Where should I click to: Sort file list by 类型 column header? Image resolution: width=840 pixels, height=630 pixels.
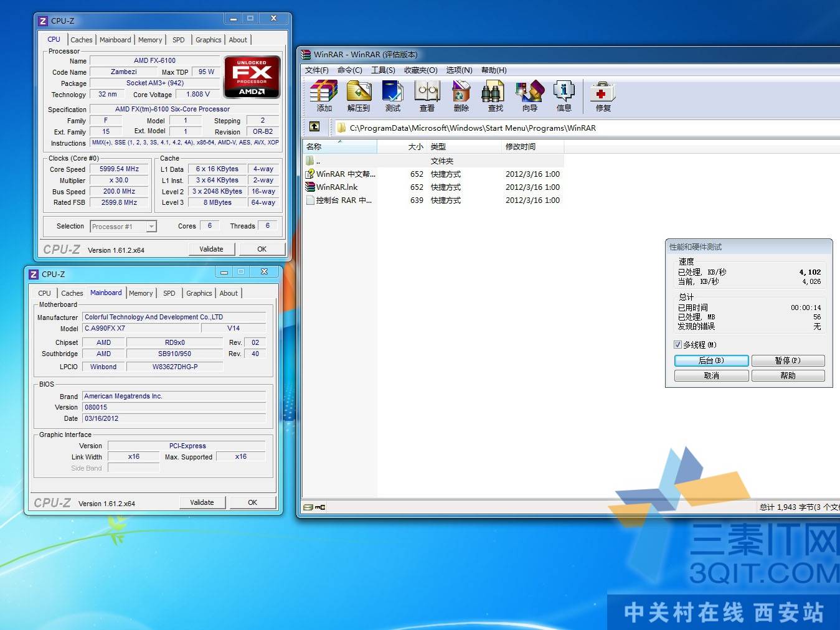click(464, 147)
